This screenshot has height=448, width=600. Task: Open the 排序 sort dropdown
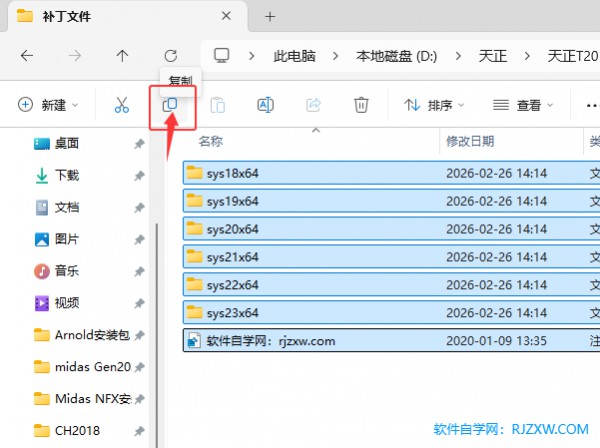click(434, 105)
